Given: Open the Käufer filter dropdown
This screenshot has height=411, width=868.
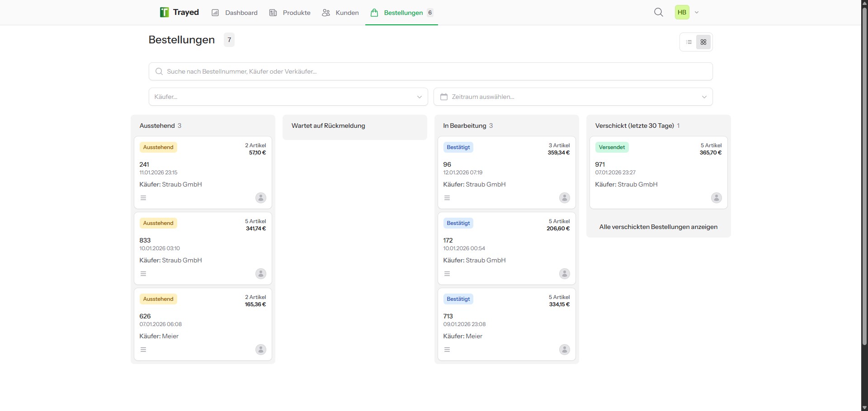Looking at the screenshot, I should coord(288,97).
